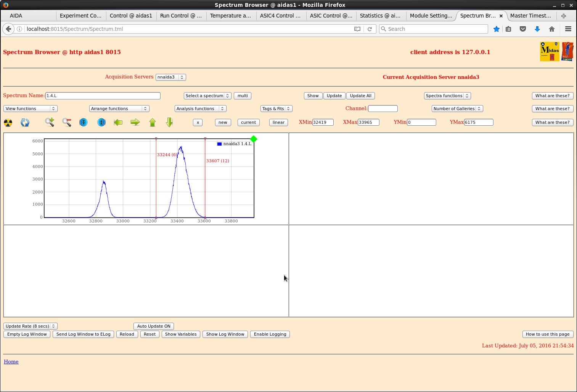Click the green down arrow icon
This screenshot has height=392, width=577.
pyautogui.click(x=170, y=122)
